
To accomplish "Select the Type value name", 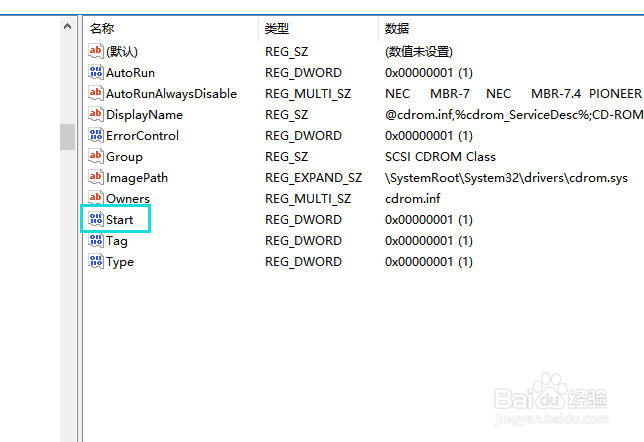I will 120,262.
